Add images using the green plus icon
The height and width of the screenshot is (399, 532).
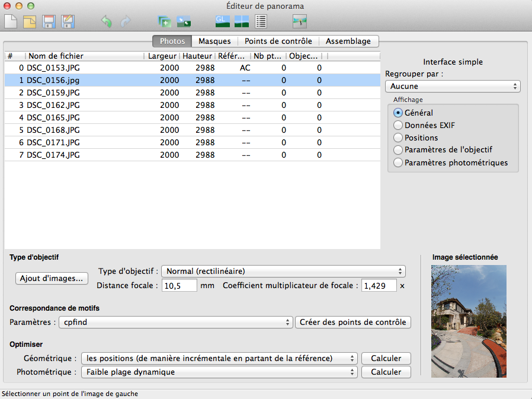(164, 23)
